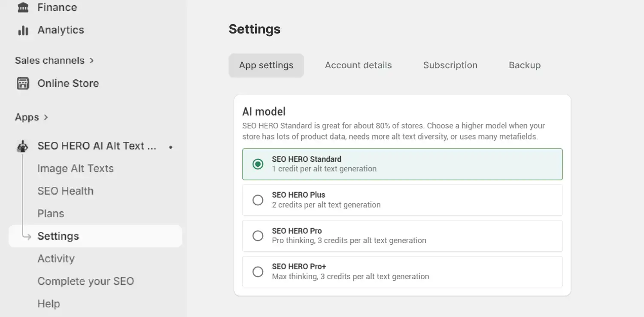The image size is (644, 317).
Task: Click the Finance bank icon
Action: (23, 7)
